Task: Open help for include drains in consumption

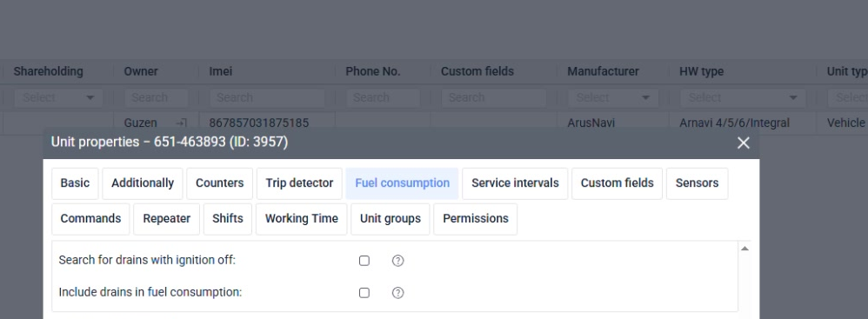Action: click(x=397, y=292)
